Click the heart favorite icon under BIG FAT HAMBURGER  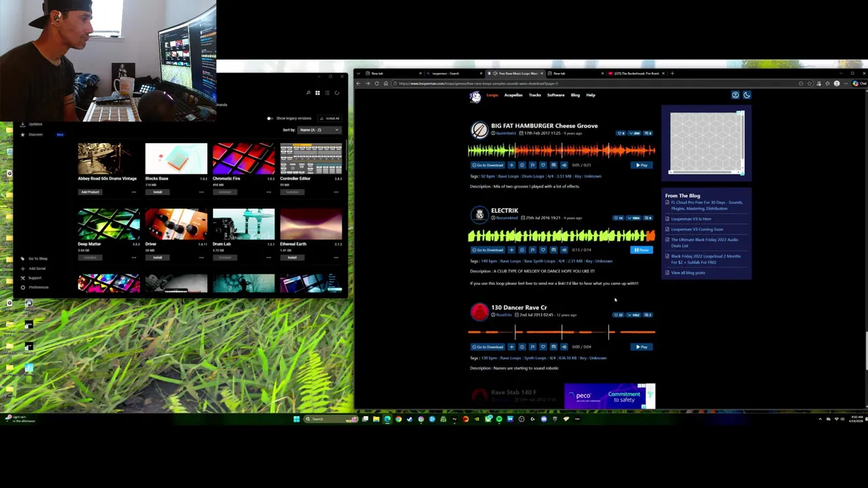(542, 165)
